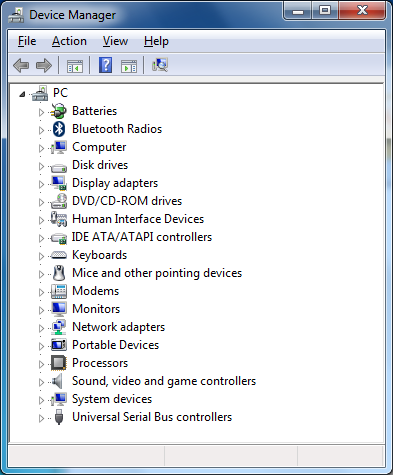Open the Help menu
This screenshot has height=475, width=393.
[x=156, y=41]
